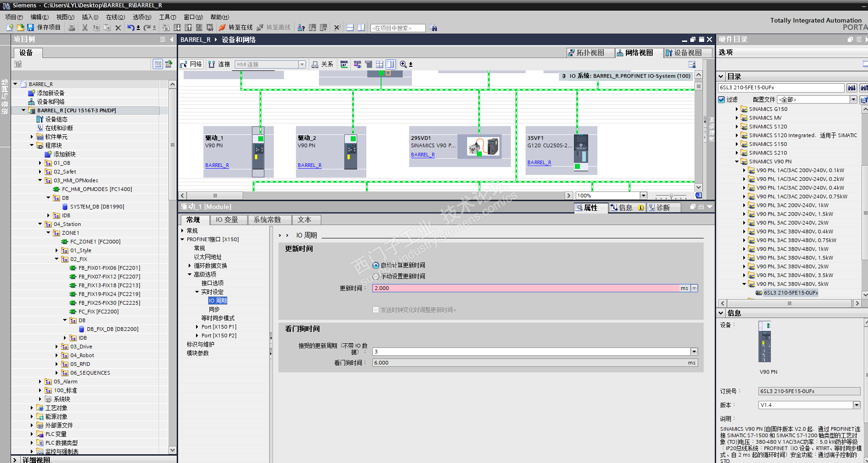This screenshot has height=463, width=868.
Task: Expand the SINAMICS S120 catalog folder
Action: point(737,127)
